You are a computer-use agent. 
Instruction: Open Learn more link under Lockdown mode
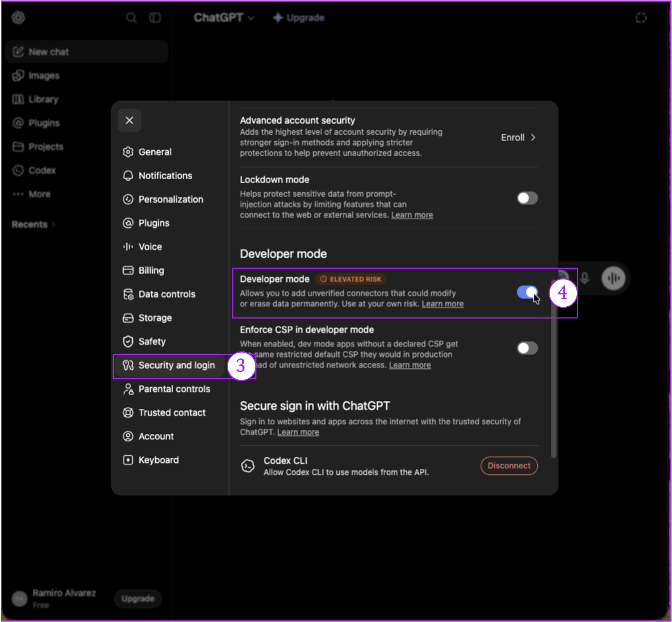coord(412,215)
